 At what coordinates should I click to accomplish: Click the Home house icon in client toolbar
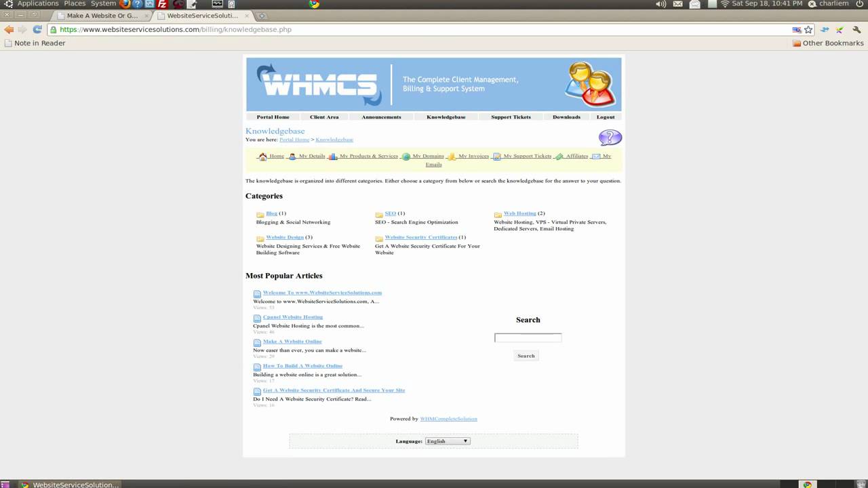[262, 157]
